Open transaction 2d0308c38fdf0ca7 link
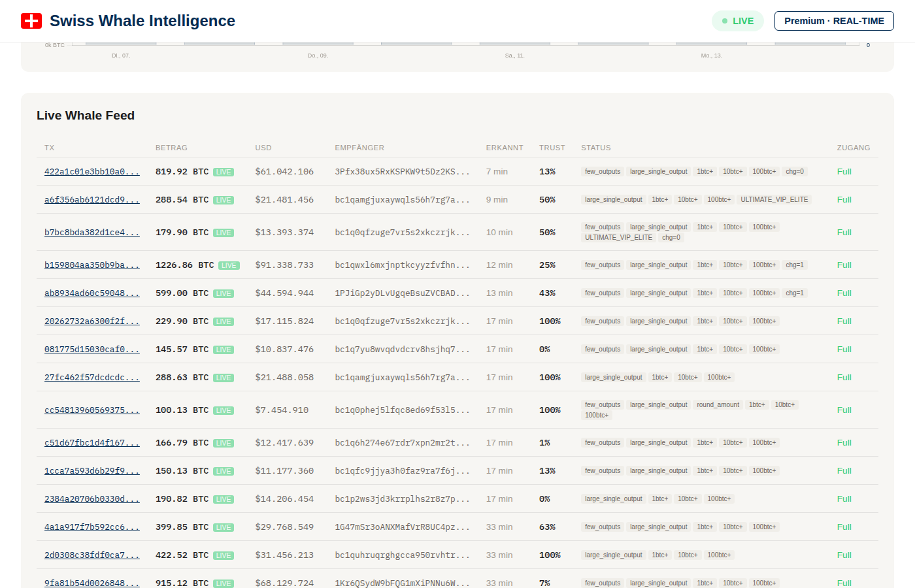This screenshot has height=588, width=915. 91,555
